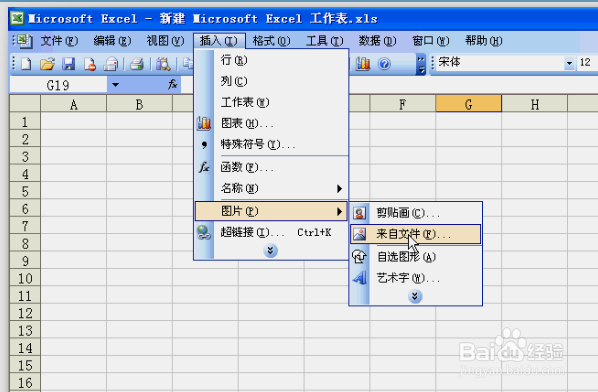
Task: Select highlighted column G header
Action: coord(469,104)
